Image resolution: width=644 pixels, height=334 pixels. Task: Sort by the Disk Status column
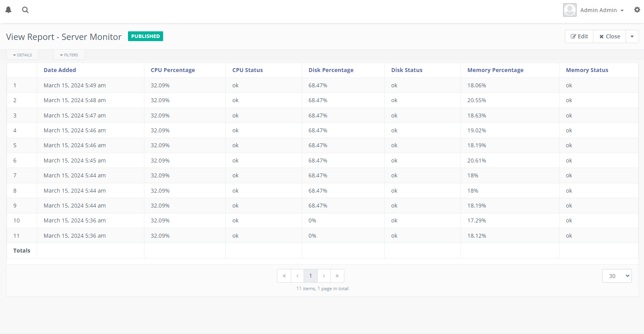407,70
